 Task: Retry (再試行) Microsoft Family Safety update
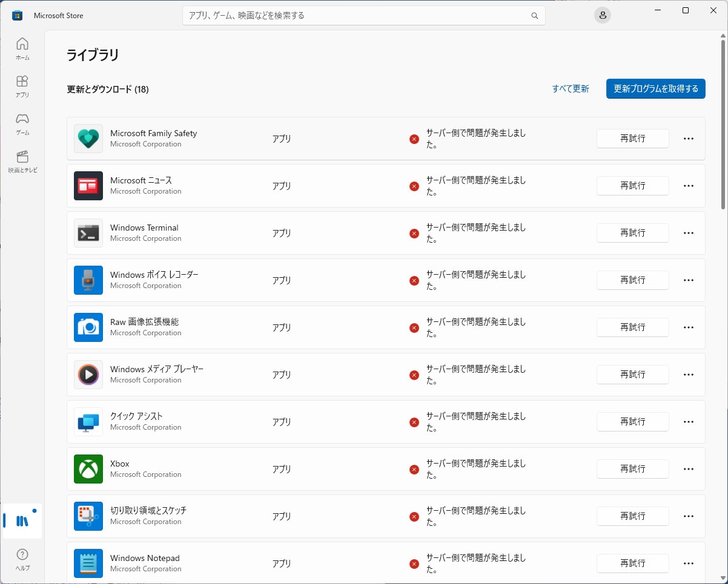pyautogui.click(x=633, y=139)
